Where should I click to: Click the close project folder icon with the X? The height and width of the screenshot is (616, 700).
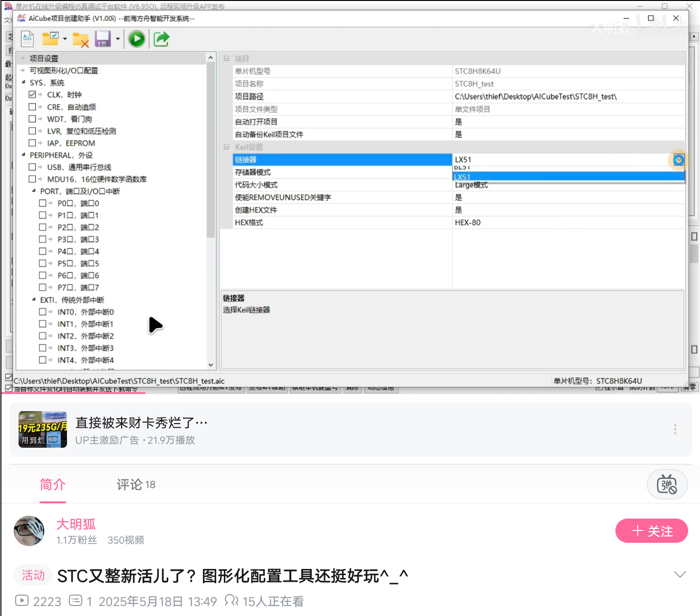[x=81, y=40]
